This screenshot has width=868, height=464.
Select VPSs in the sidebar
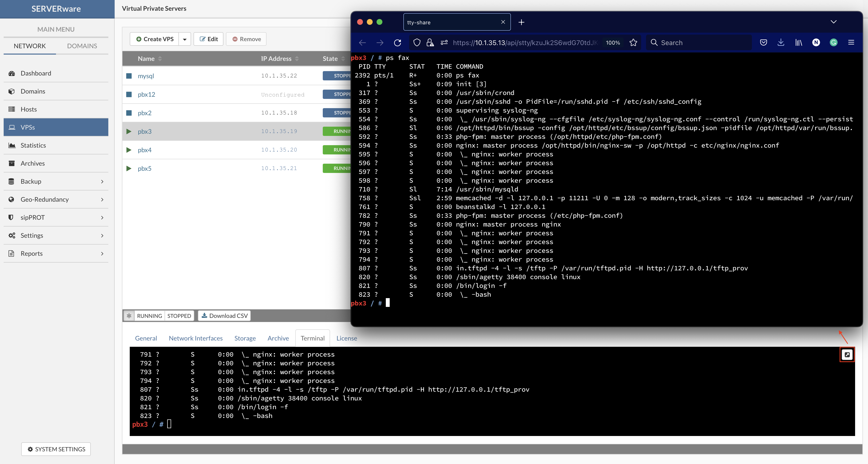[56, 127]
